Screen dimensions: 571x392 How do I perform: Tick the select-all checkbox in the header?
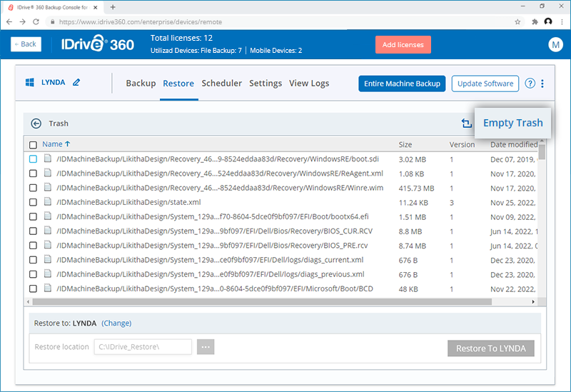pyautogui.click(x=33, y=145)
